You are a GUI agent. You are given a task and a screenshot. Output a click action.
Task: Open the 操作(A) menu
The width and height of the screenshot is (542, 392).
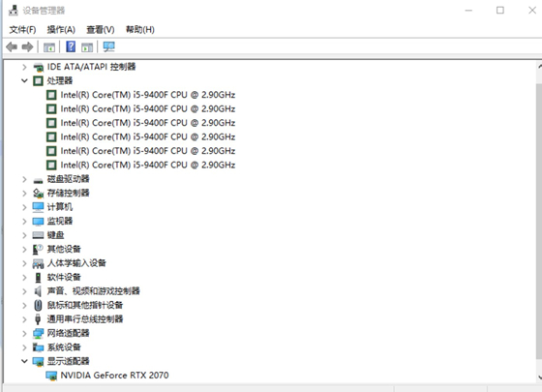coord(61,30)
